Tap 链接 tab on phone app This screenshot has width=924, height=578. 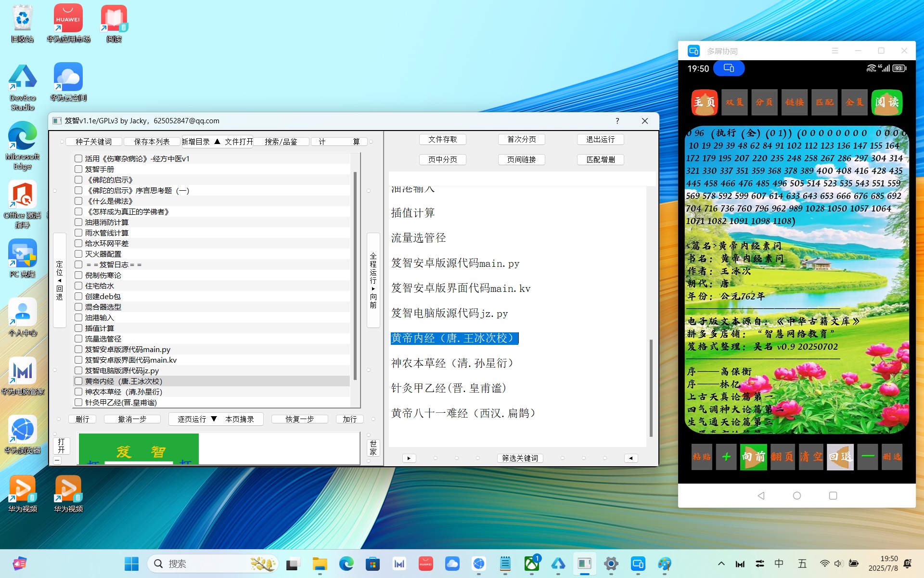[x=795, y=102]
